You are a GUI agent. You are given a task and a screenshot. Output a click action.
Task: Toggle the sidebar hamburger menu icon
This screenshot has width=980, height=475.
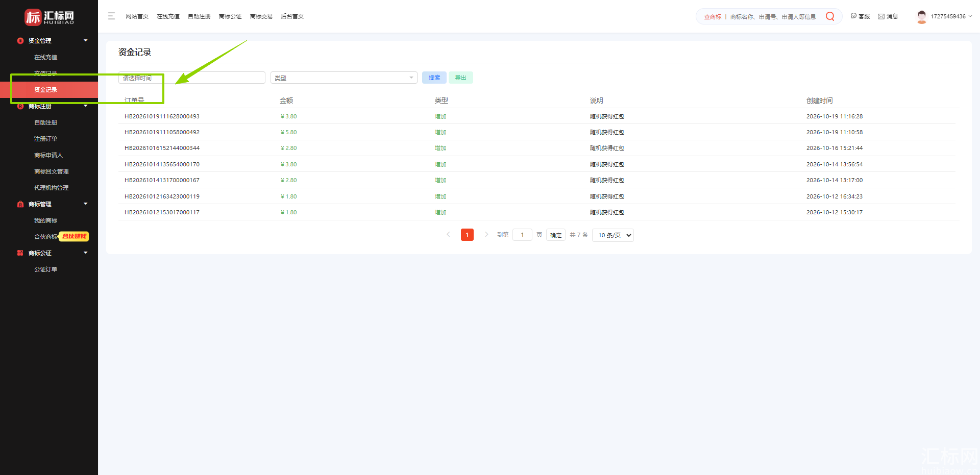click(111, 16)
